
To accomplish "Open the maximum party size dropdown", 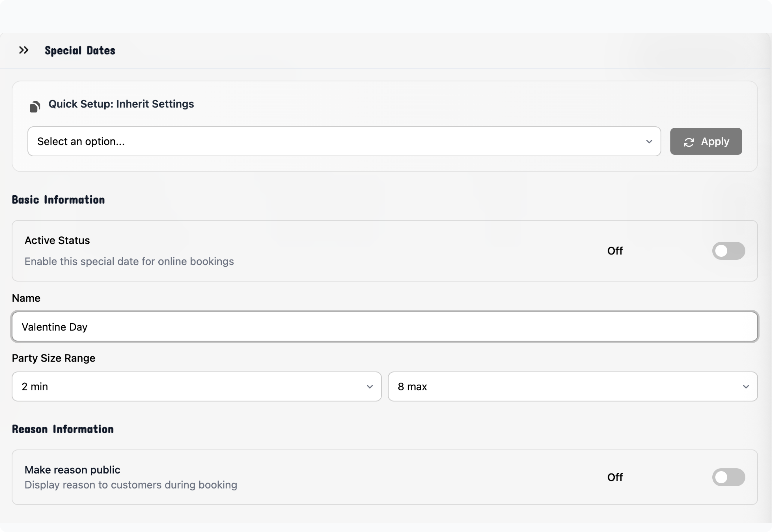I will [572, 387].
